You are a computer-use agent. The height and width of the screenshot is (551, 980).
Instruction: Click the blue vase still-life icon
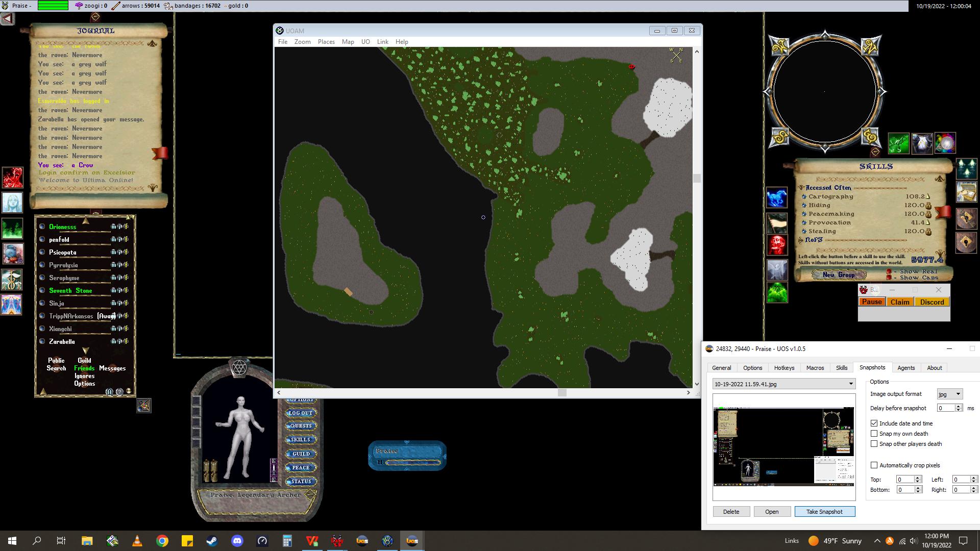coord(12,254)
